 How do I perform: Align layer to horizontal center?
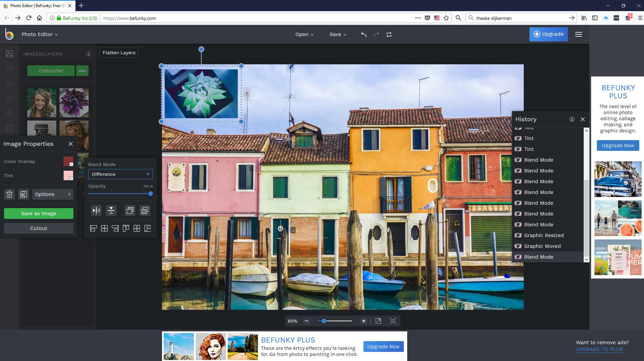tap(104, 228)
